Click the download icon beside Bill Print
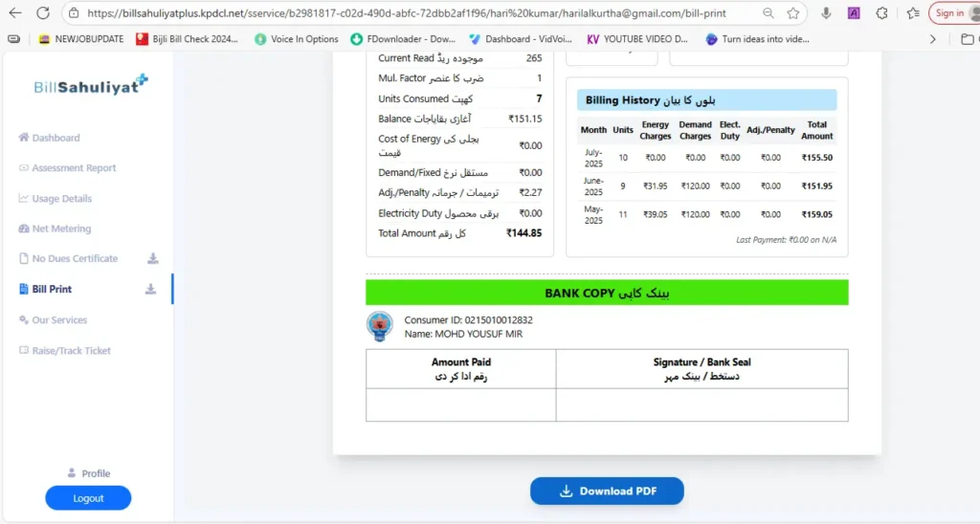The height and width of the screenshot is (524, 980). click(150, 289)
